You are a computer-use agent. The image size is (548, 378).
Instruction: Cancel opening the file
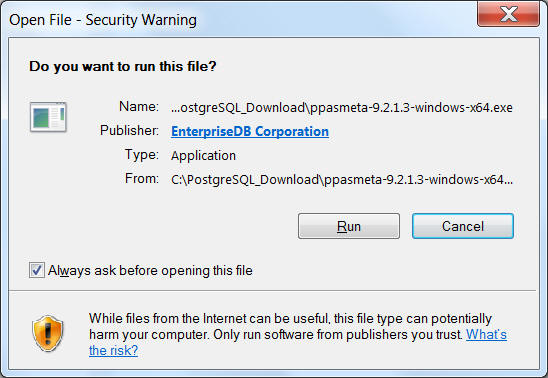tap(463, 226)
